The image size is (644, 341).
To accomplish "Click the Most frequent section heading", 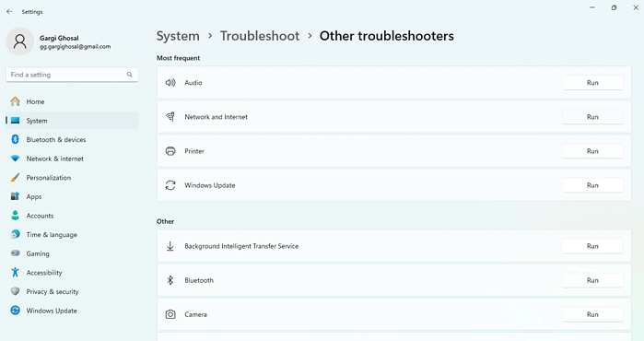I will click(x=178, y=58).
